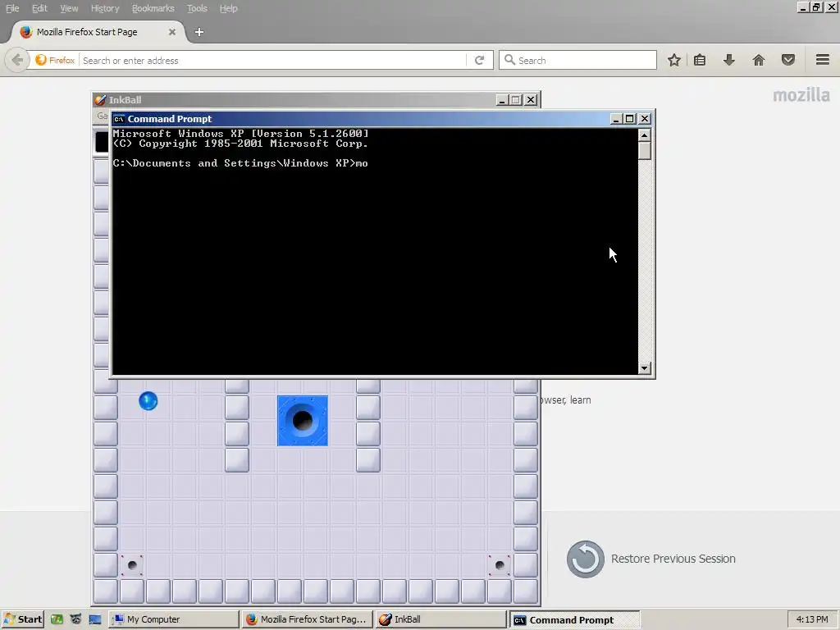The image size is (840, 630).
Task: Close the Mozilla Firefox Start Page tab
Action: click(x=172, y=32)
